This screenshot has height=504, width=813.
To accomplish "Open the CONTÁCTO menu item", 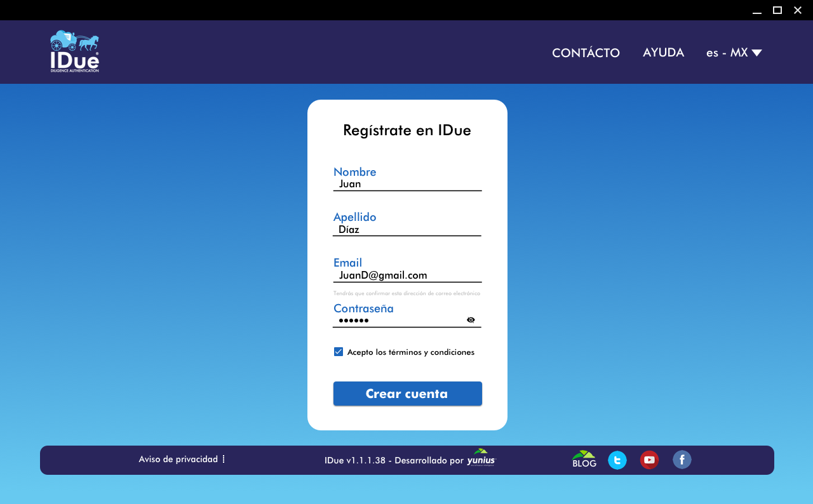I will tap(586, 53).
